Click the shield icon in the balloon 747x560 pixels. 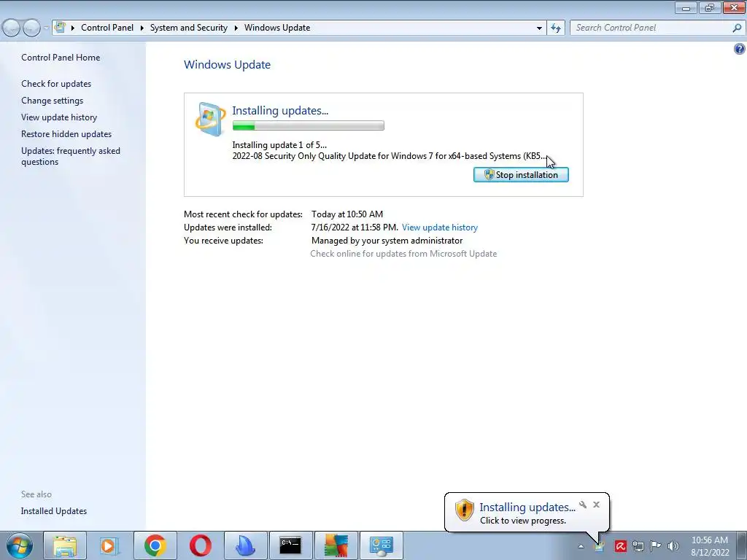[464, 510]
